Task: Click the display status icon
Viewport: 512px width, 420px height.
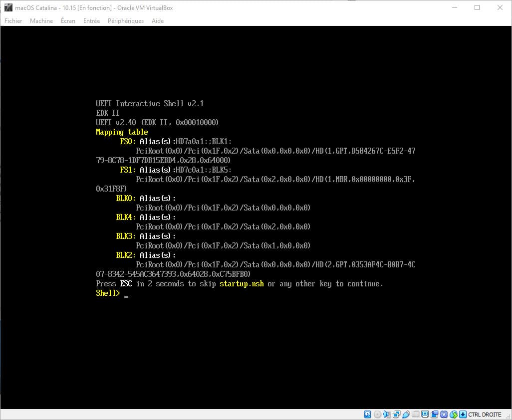Action: click(425, 415)
